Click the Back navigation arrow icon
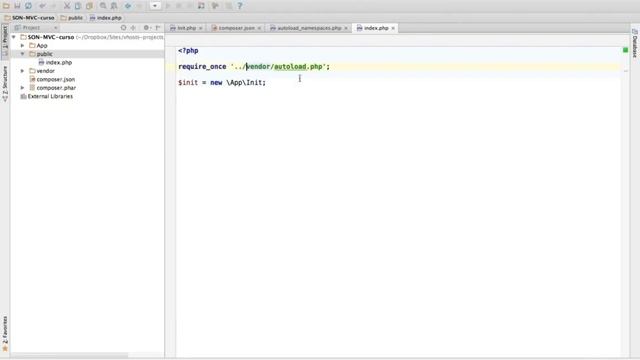The height and width of the screenshot is (360, 640). coord(128,6)
